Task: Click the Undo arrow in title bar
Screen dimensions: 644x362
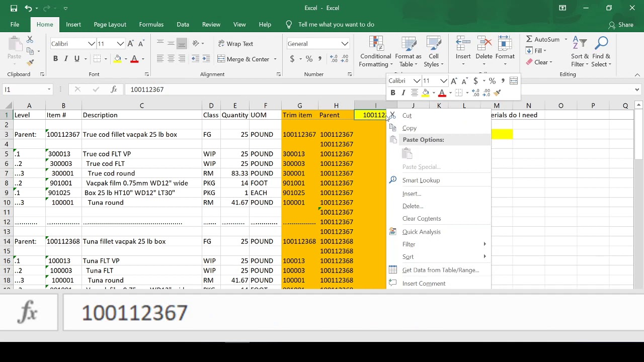Action: (x=28, y=8)
